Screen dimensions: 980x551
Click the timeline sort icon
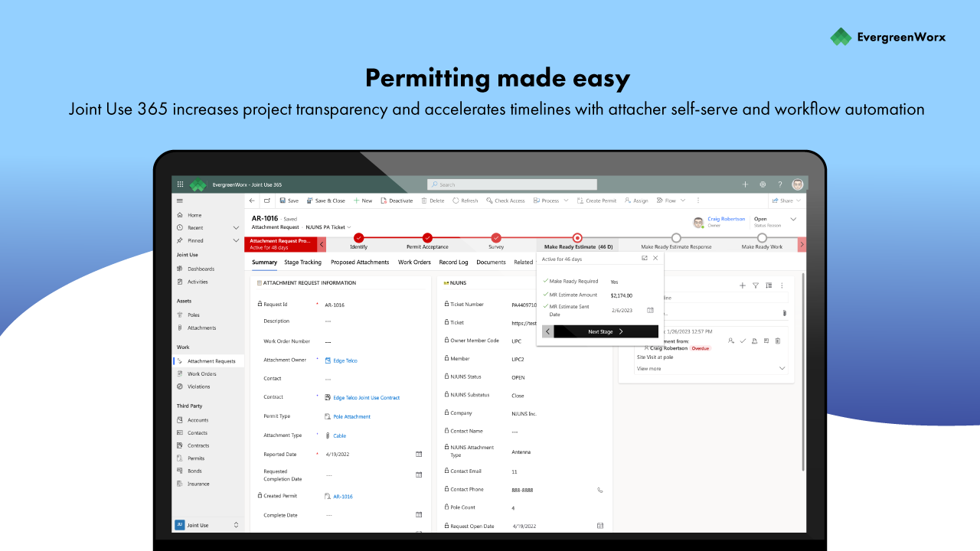(x=768, y=285)
